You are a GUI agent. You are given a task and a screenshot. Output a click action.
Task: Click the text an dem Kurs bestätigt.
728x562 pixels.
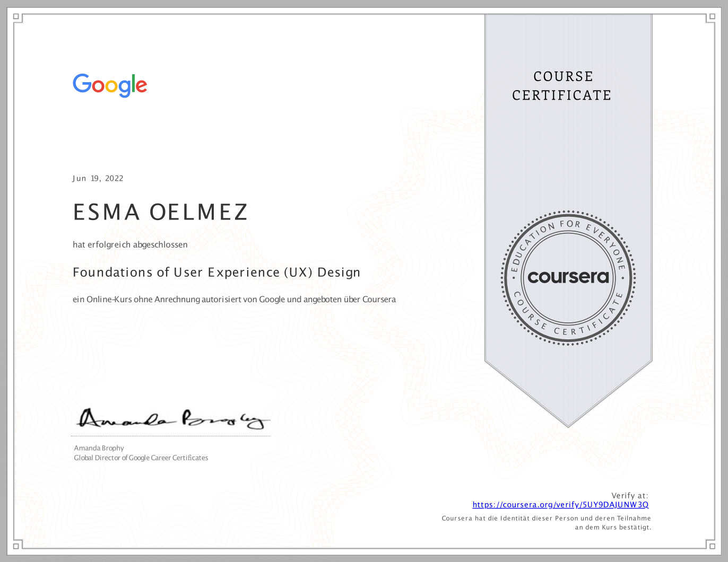click(613, 527)
